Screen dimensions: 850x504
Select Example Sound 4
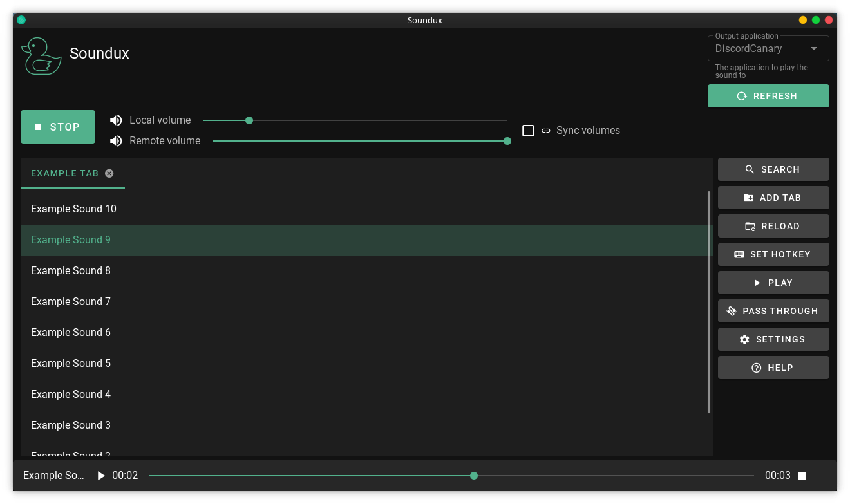coord(366,395)
